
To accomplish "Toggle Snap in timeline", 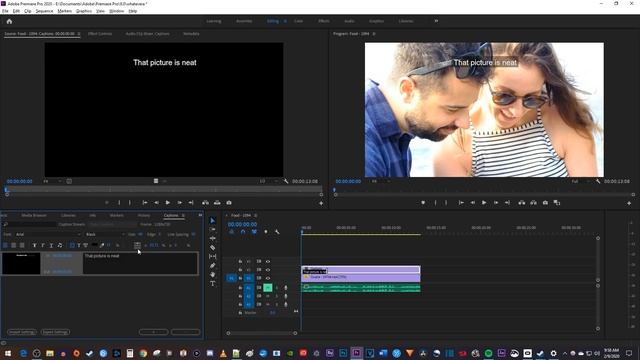I will (243, 232).
